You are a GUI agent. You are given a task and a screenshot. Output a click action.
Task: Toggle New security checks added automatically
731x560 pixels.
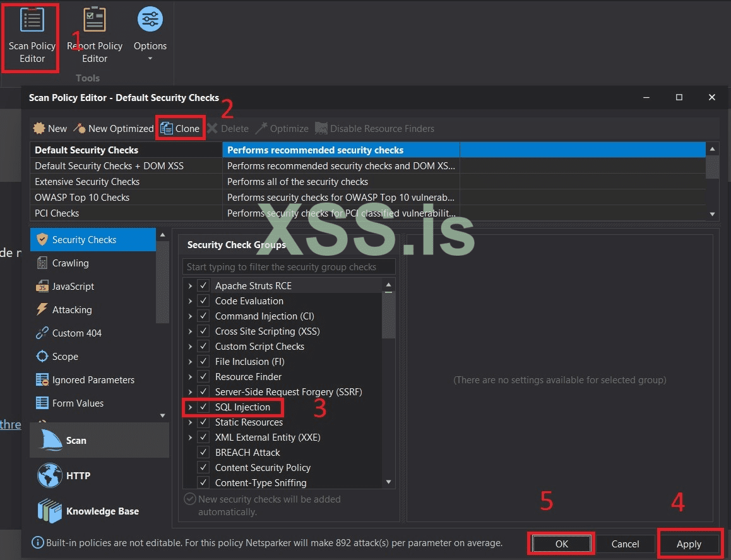point(190,499)
